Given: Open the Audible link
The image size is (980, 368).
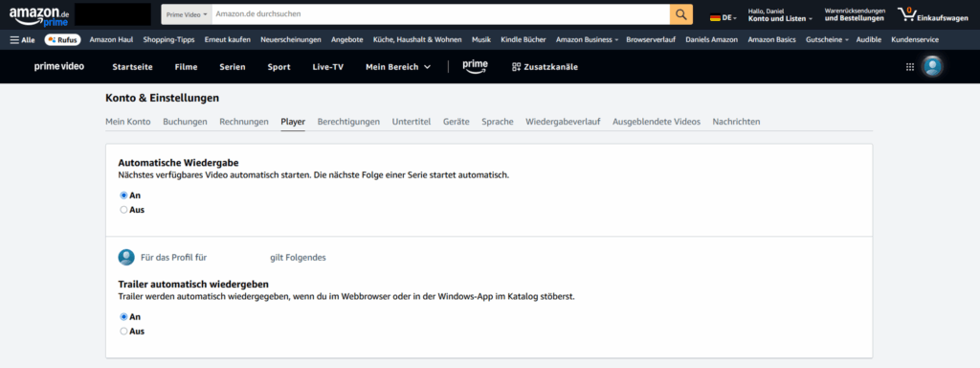Looking at the screenshot, I should (869, 40).
